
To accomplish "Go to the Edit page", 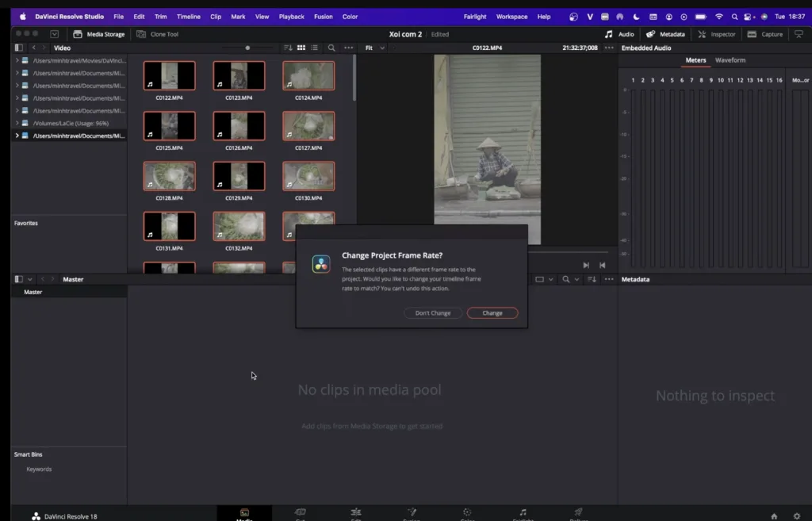I will (356, 514).
